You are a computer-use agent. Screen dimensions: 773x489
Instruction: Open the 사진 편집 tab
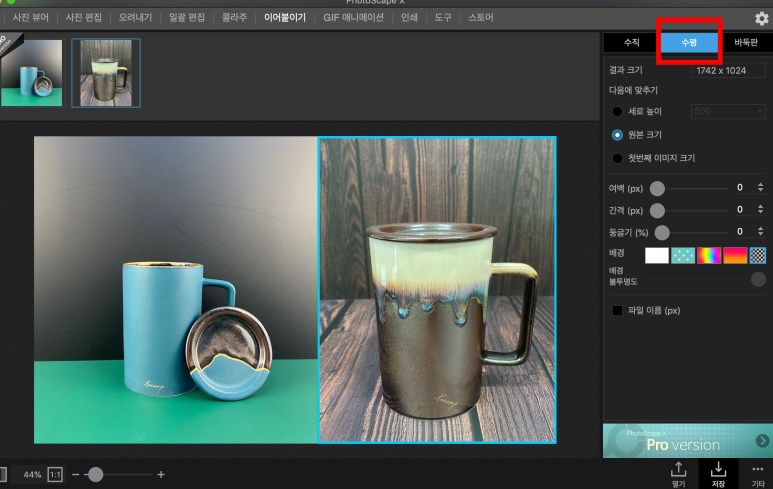coord(83,18)
